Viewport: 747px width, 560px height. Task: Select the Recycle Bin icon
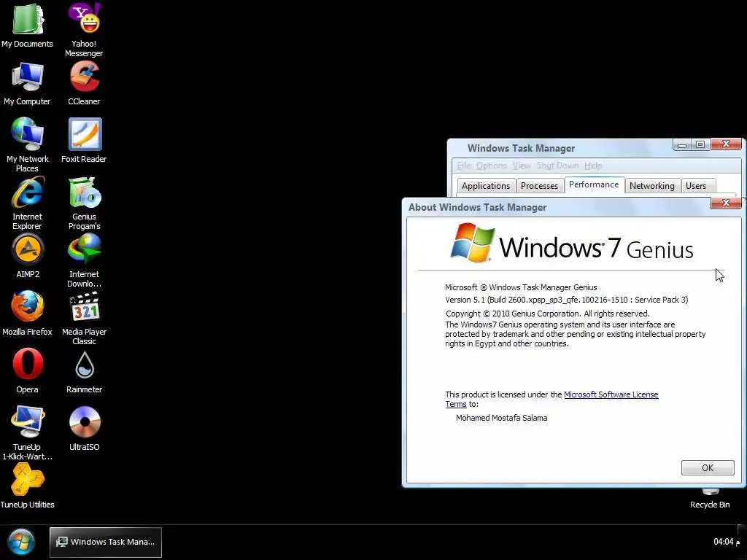tap(710, 498)
